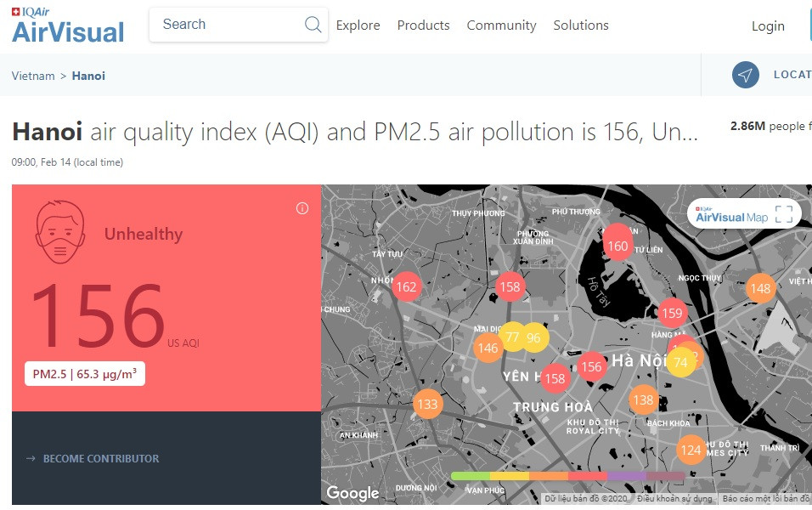Click the yellow 96 AQI marker

pyautogui.click(x=534, y=337)
